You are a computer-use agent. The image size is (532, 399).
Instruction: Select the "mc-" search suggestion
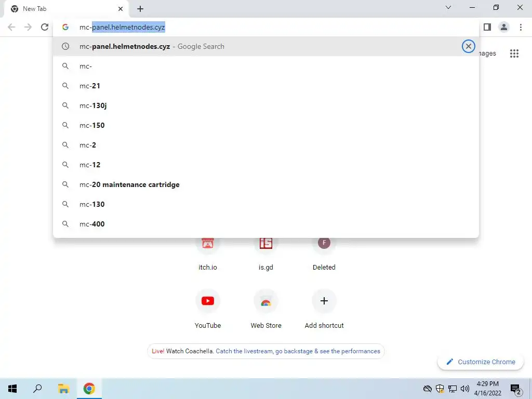266,66
